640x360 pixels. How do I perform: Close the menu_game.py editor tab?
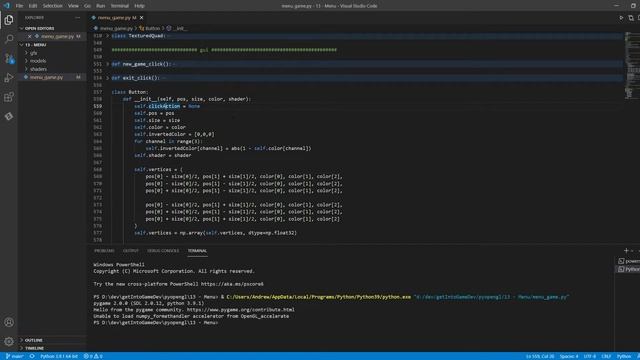pyautogui.click(x=142, y=18)
